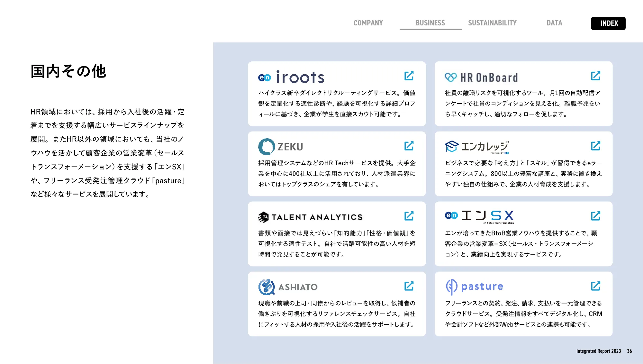The height and width of the screenshot is (364, 643).
Task: Click the 国内その他 heading
Action: 68,71
